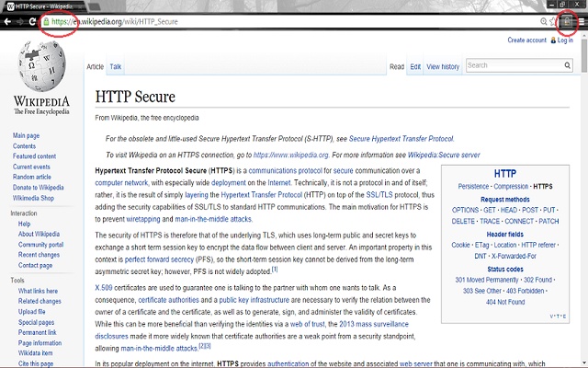The width and height of the screenshot is (588, 368).
Task: Follow the Secure Hypertext Transfer Protocol link
Action: (401, 139)
